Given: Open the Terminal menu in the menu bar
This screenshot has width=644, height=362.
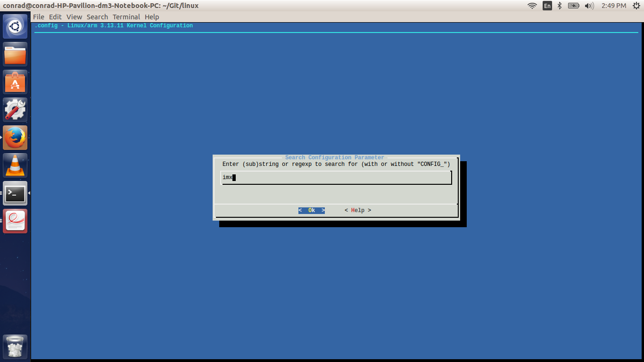Looking at the screenshot, I should (125, 16).
